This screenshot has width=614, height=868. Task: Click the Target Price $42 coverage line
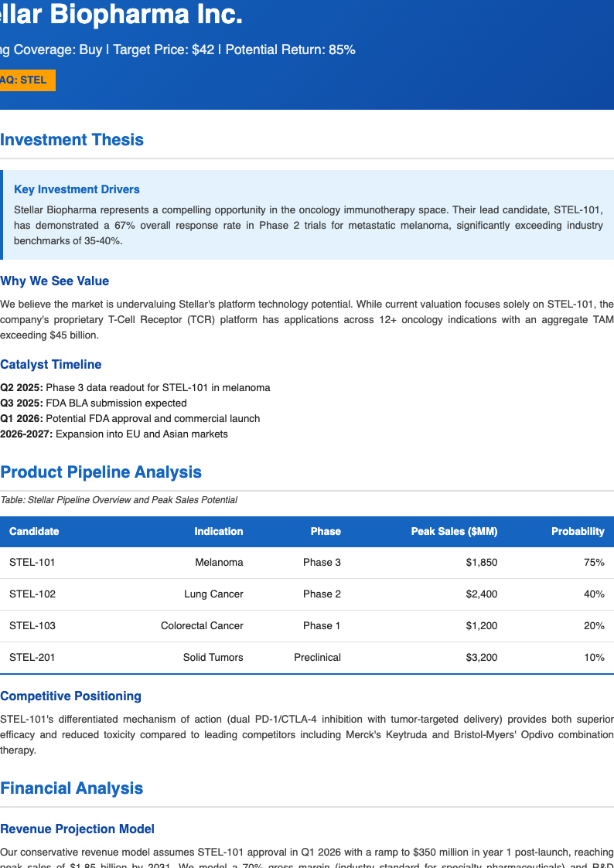tap(178, 49)
